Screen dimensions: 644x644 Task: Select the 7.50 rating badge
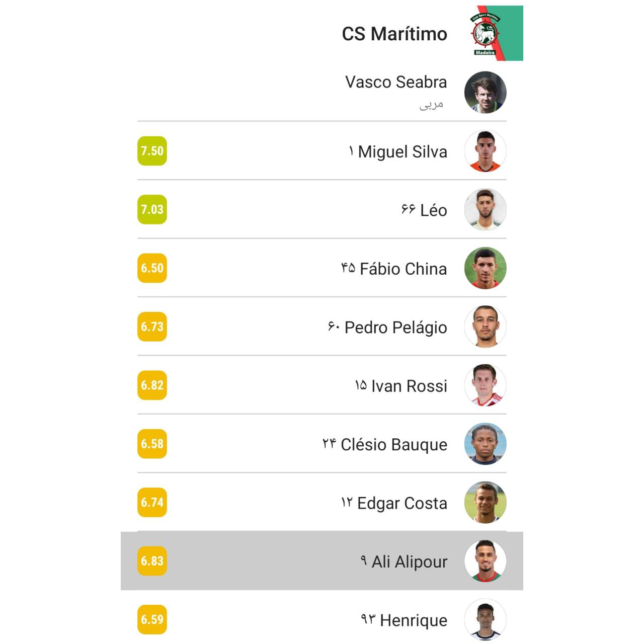pyautogui.click(x=152, y=151)
